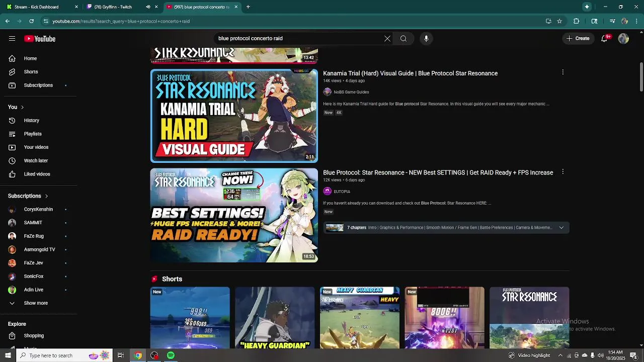Open Task View in taskbar
This screenshot has height=362, width=644.
click(x=121, y=355)
